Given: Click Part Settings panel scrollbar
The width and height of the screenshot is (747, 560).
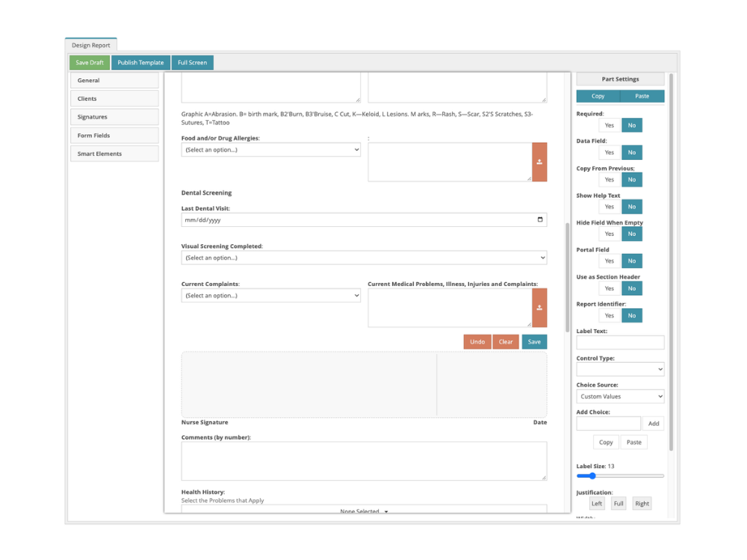Looking at the screenshot, I should click(x=671, y=262).
